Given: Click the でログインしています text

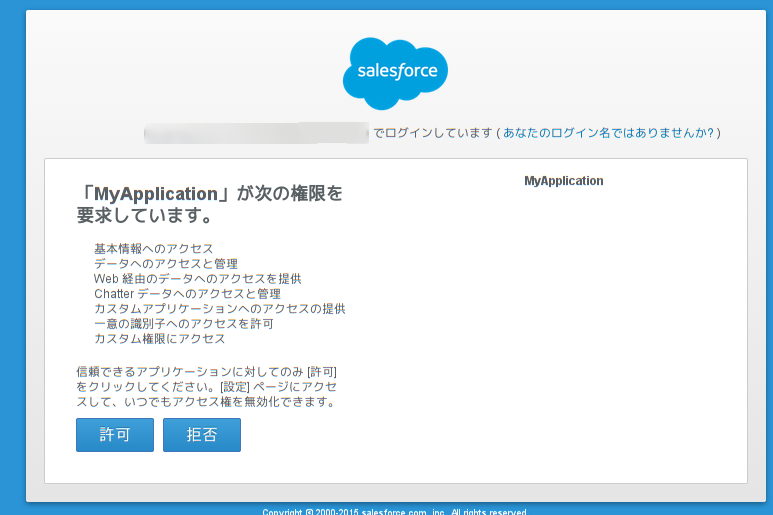Looking at the screenshot, I should [x=432, y=133].
